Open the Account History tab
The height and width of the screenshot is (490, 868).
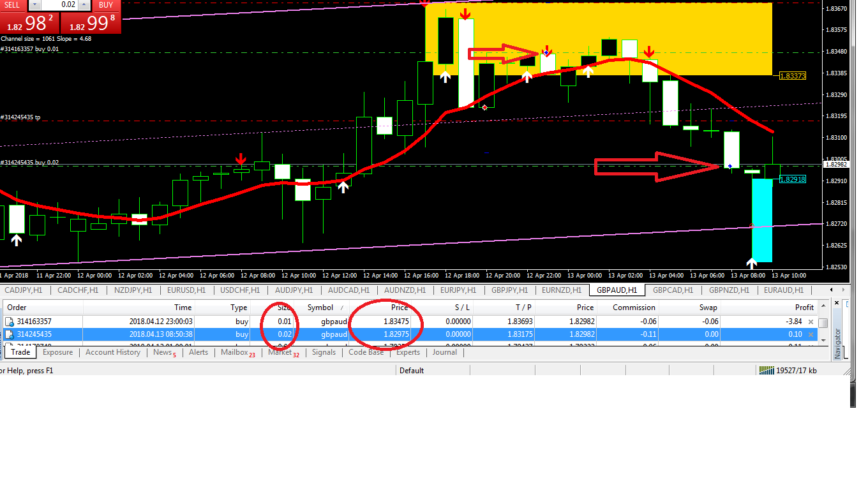tap(112, 352)
